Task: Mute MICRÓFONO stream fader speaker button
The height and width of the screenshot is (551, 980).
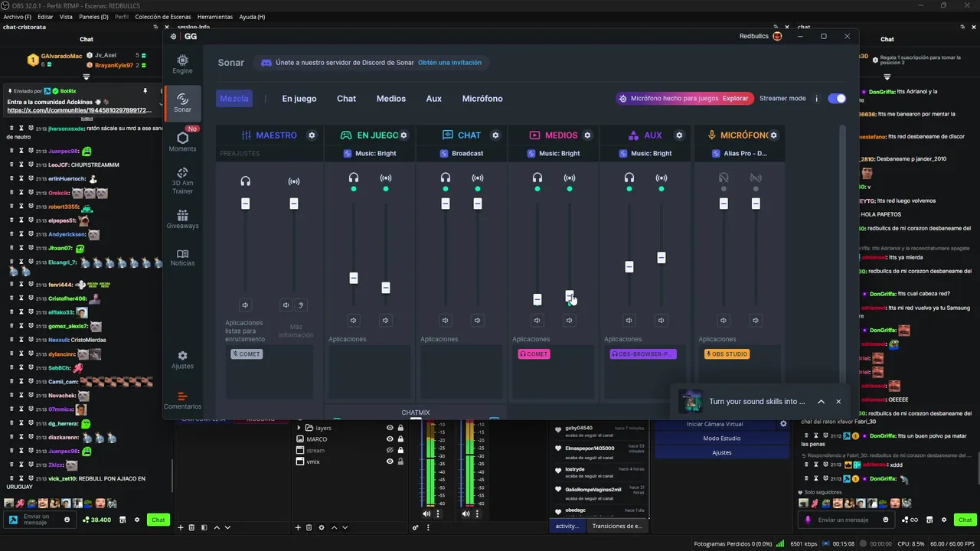Action: point(756,321)
